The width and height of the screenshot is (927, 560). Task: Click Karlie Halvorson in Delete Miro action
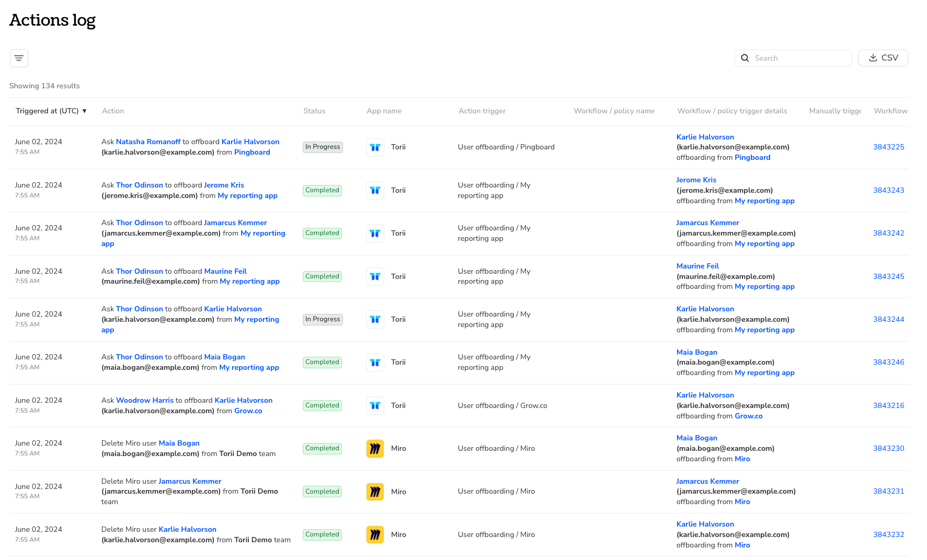(187, 529)
